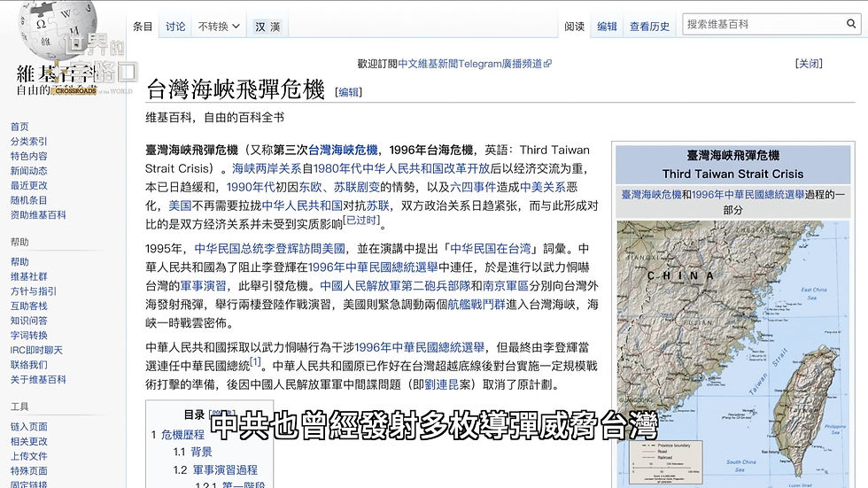Jump to contents section 1.2 軍事演習過程
This screenshot has height=488, width=868.
pos(214,469)
